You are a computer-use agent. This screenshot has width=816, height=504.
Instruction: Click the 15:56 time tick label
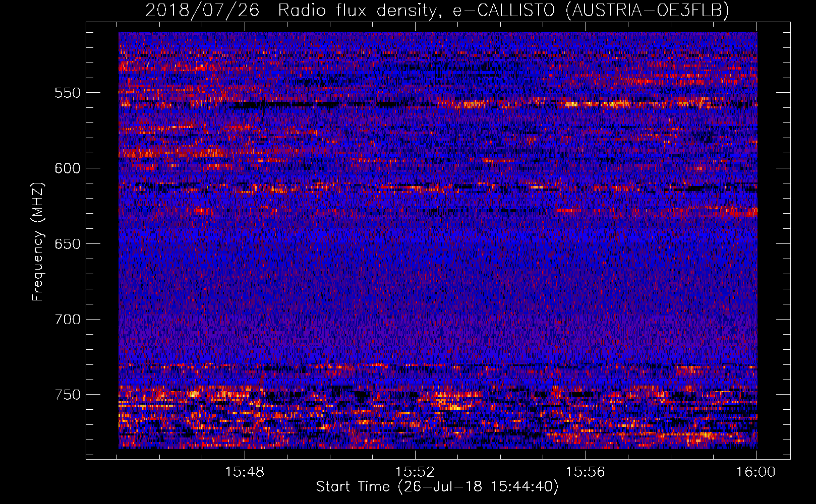(x=585, y=472)
